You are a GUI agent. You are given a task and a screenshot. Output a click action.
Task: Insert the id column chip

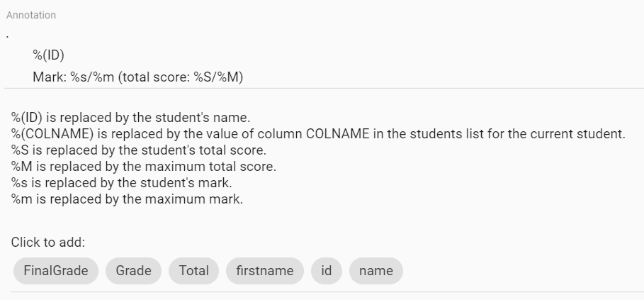327,271
